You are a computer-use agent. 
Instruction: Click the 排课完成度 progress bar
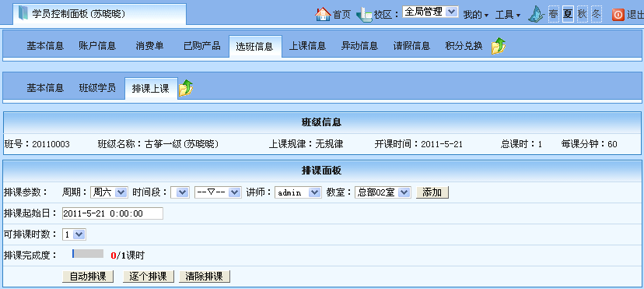[88, 254]
